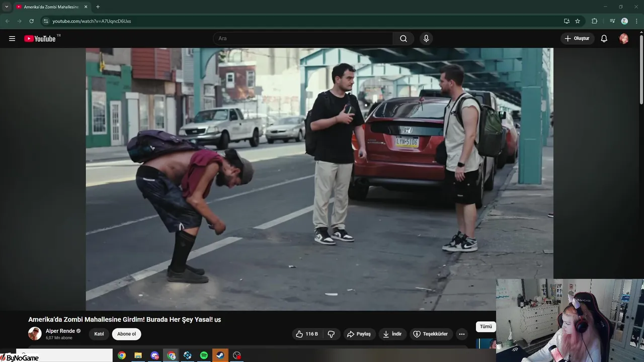Open the recording app icon in taskbar
The width and height of the screenshot is (644, 362).
click(237, 355)
